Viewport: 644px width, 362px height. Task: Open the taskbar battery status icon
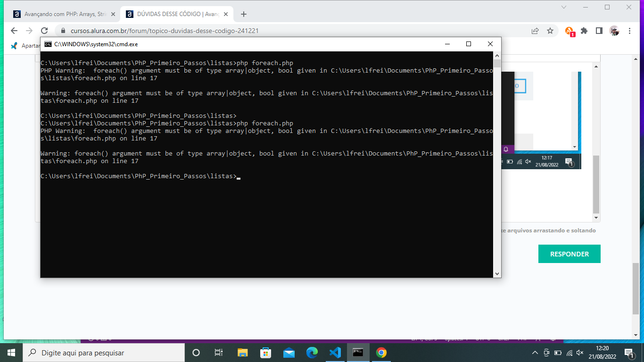click(558, 353)
